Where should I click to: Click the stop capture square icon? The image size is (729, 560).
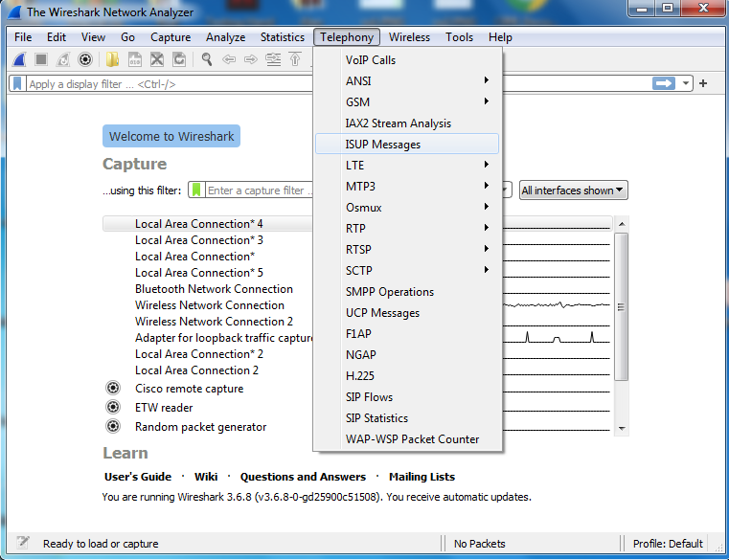point(41,59)
